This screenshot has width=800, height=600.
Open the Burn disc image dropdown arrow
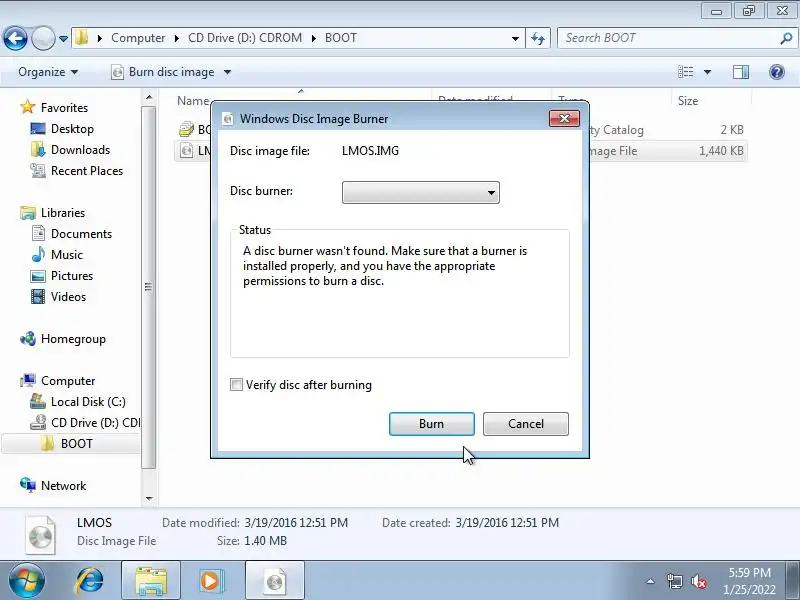pos(228,72)
